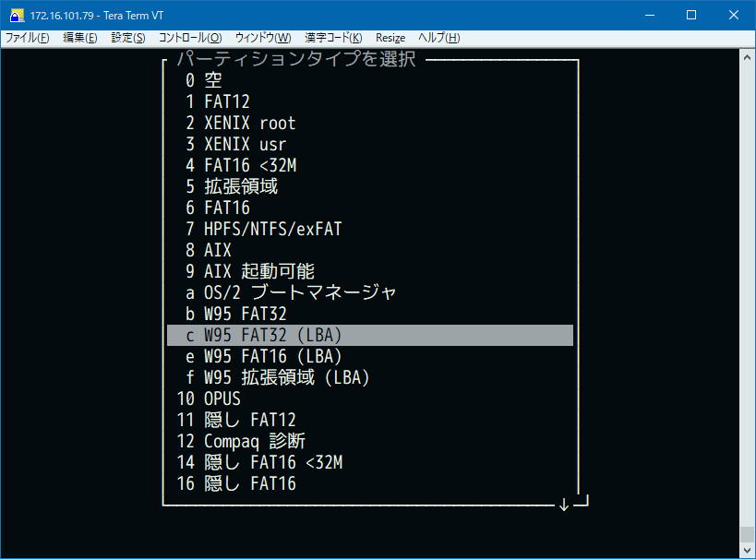Viewport: 756px width, 559px height.
Task: Click the パーティションタイプを選択 title text
Action: [296, 59]
